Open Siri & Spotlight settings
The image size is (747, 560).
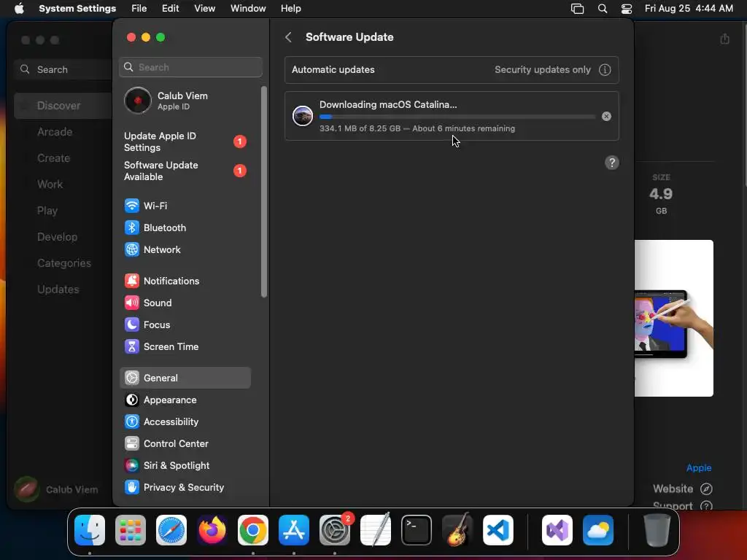tap(185, 466)
